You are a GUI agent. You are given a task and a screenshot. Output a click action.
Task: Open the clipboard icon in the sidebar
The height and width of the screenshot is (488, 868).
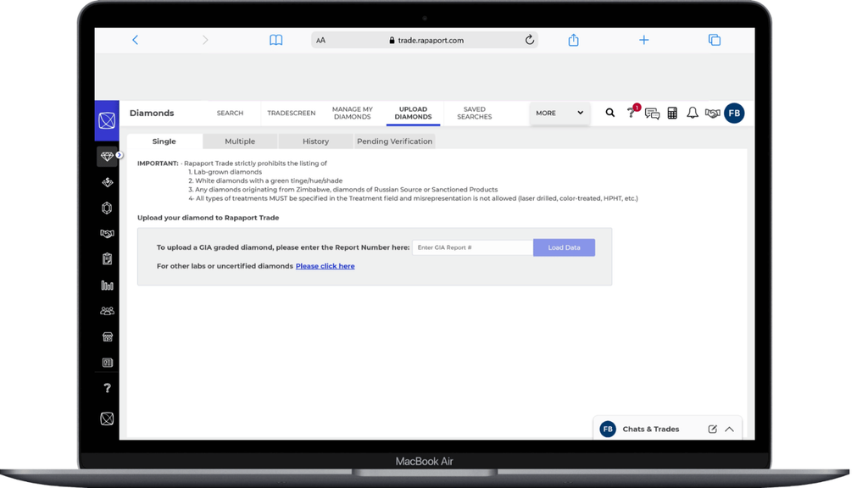click(x=107, y=259)
